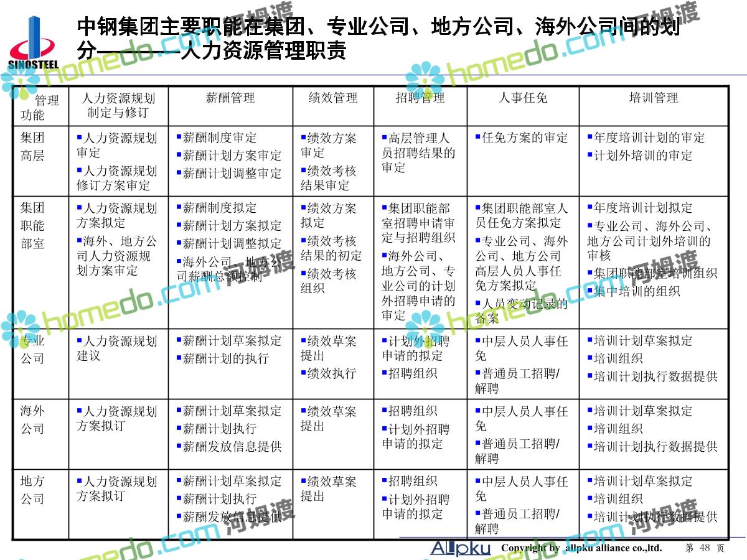Click "薪酬发放信息提供" in the 海外公司 row

pos(229,447)
